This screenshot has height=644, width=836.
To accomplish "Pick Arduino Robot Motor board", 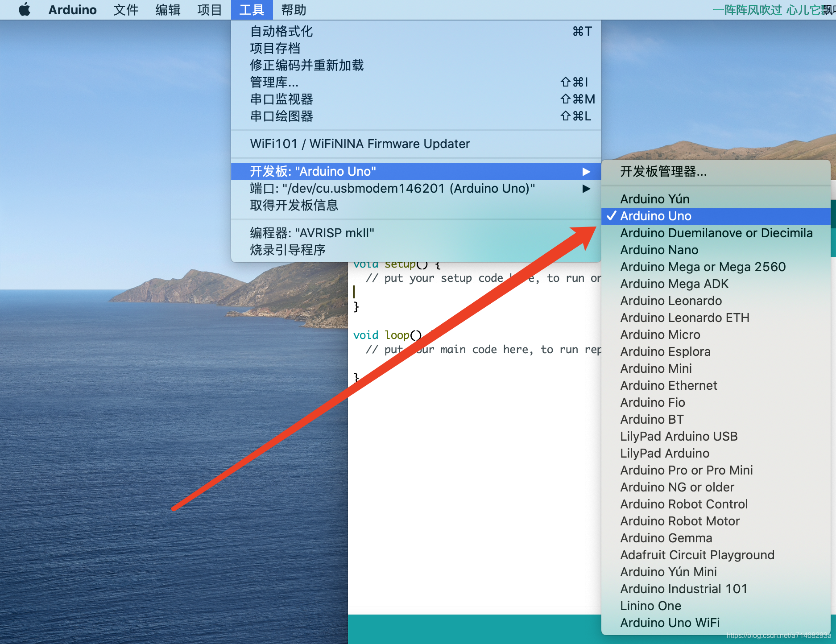I will pos(716,521).
